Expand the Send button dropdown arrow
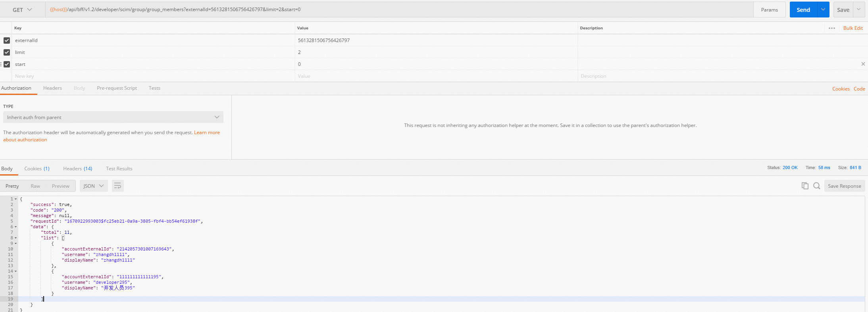Screen dimensions: 868x312 coord(823,10)
